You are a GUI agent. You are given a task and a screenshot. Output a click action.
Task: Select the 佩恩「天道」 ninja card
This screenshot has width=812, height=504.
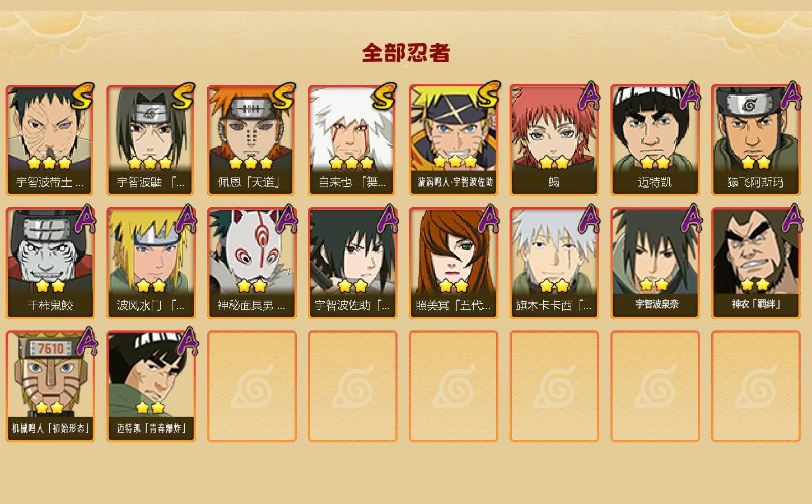(251, 140)
